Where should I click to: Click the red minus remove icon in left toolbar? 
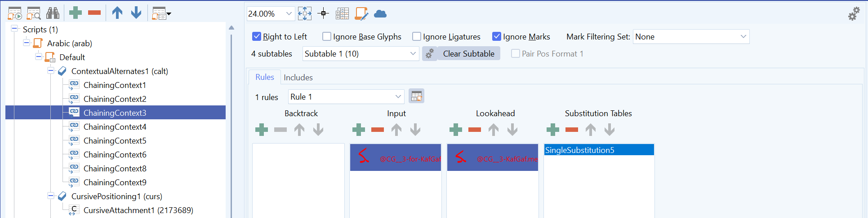[94, 13]
